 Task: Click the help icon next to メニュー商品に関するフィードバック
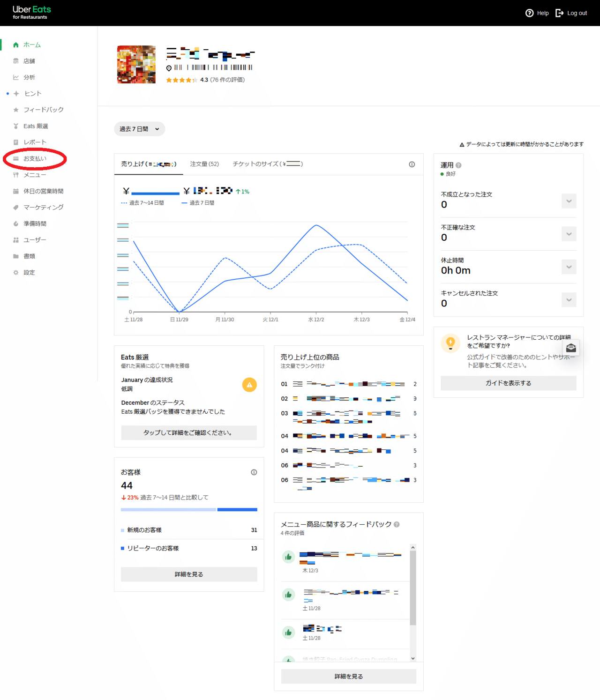[x=397, y=525]
